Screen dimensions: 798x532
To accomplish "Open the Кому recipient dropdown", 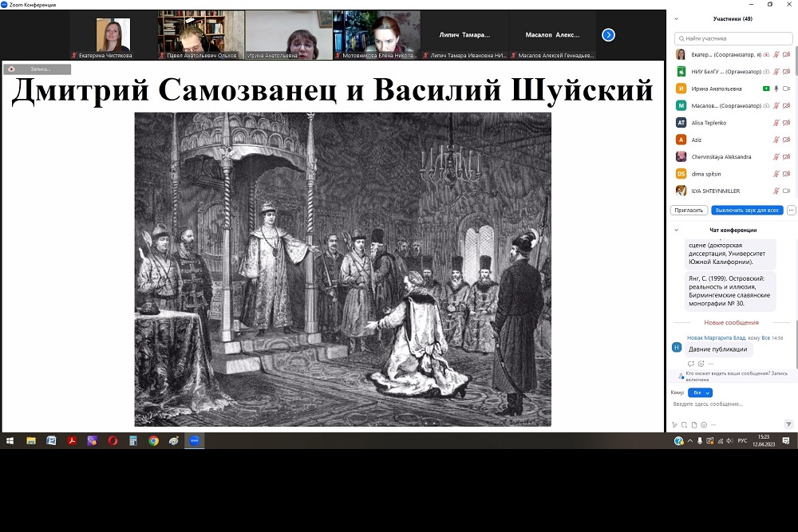I will click(700, 392).
